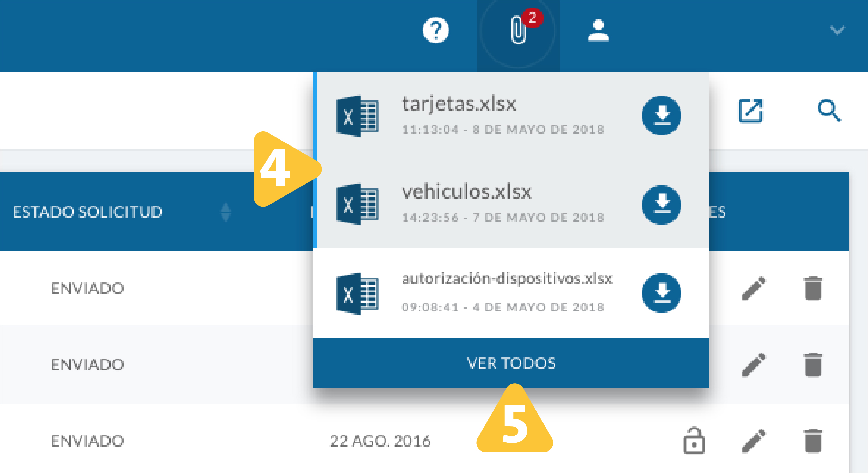Click the timestamp 09:08:41 - 4 DE MAYO DE 2018
The image size is (868, 473).
503,307
